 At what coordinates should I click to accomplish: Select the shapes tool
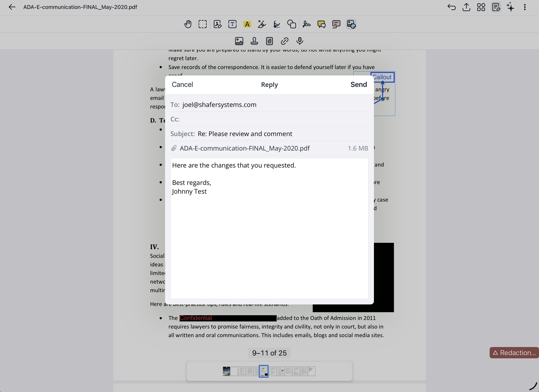292,24
